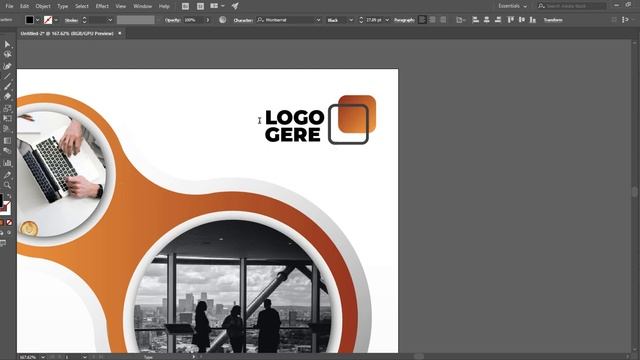Open the View menu
Viewport: 640px width, 360px height.
121,6
